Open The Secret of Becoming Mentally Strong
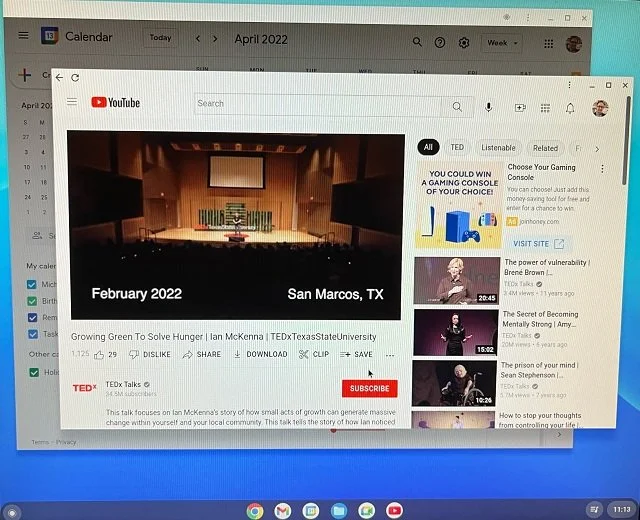 coord(456,332)
